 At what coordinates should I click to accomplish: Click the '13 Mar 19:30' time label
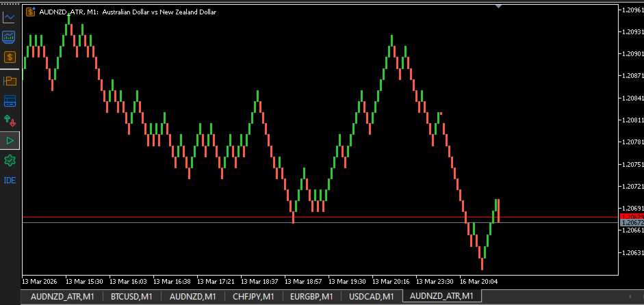[347, 282]
